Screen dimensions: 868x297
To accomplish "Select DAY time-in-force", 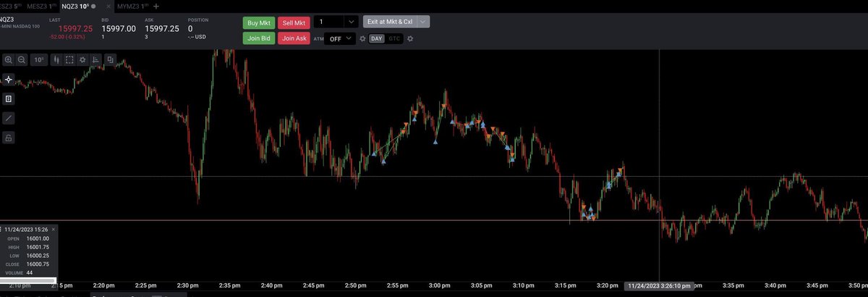I will click(x=377, y=38).
